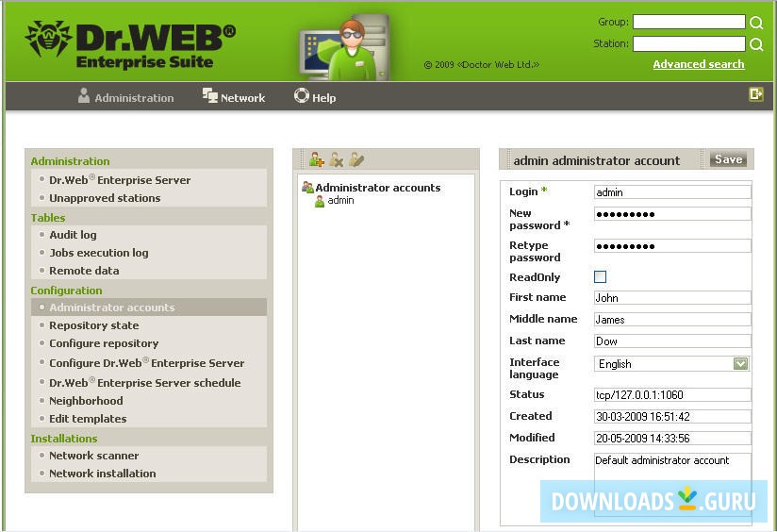Screen dimensions: 777x532
Task: Click the Dr.Web spider logo
Action: point(47,38)
